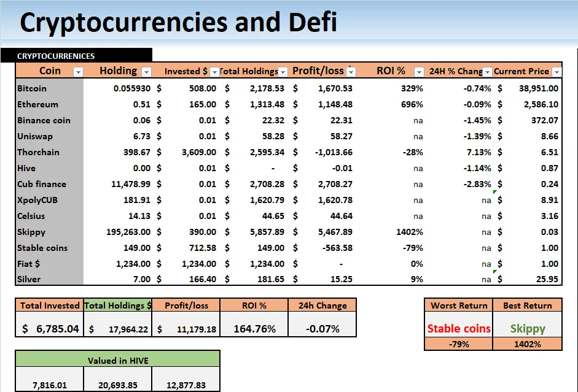Select the Total Invested summary header
578x392 pixels.
(50, 306)
